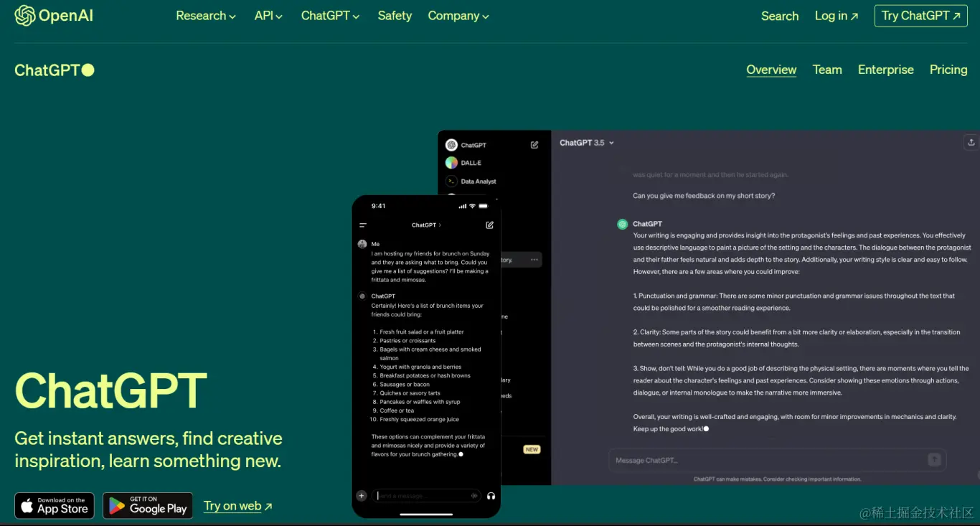Click the Try on web link
This screenshot has height=526, width=980.
pos(238,506)
